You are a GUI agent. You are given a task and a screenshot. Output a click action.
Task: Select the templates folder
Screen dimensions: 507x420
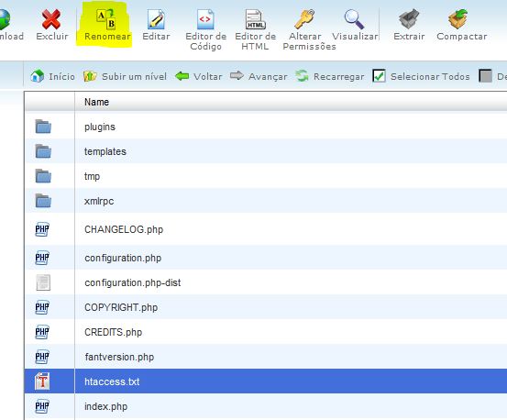coord(266,151)
